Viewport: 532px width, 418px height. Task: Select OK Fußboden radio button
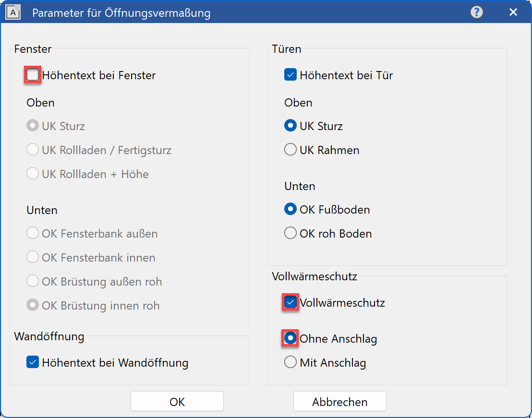click(x=290, y=210)
